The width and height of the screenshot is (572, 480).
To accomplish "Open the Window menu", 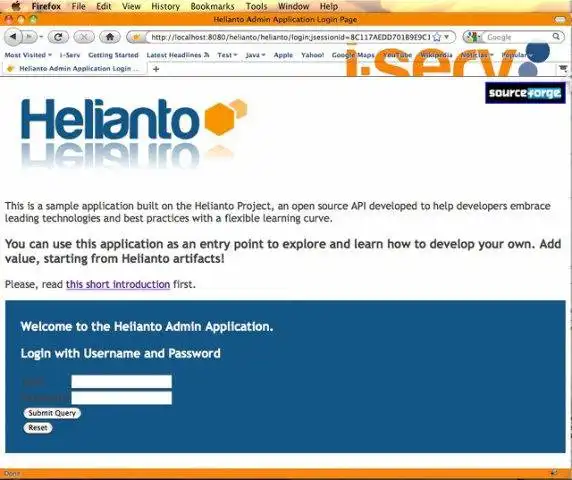I will [293, 6].
